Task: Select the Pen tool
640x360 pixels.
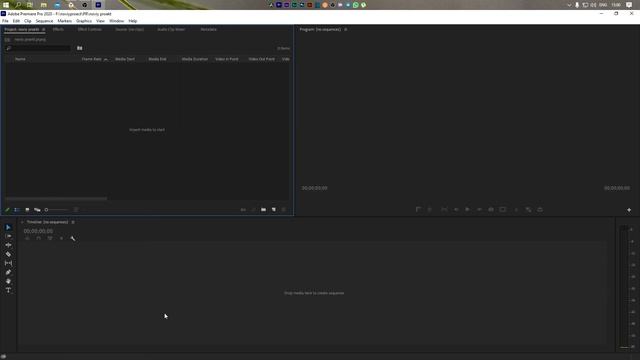Action: coord(8,272)
